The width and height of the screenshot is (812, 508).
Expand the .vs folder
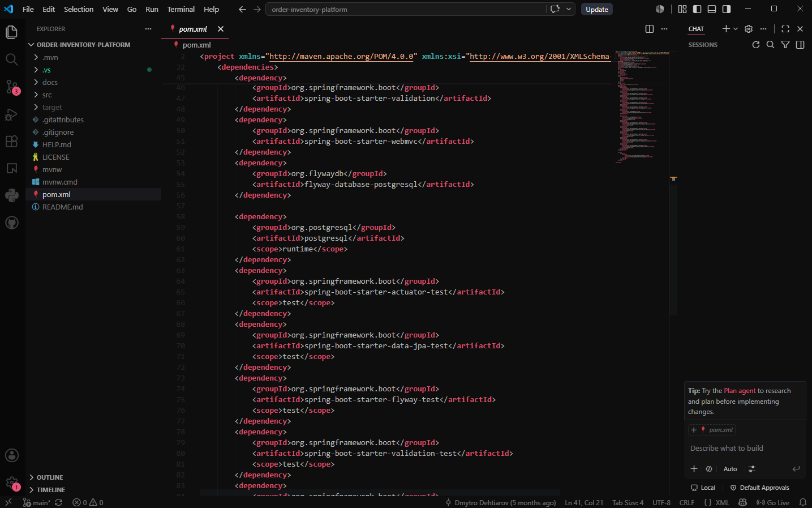tap(93, 70)
